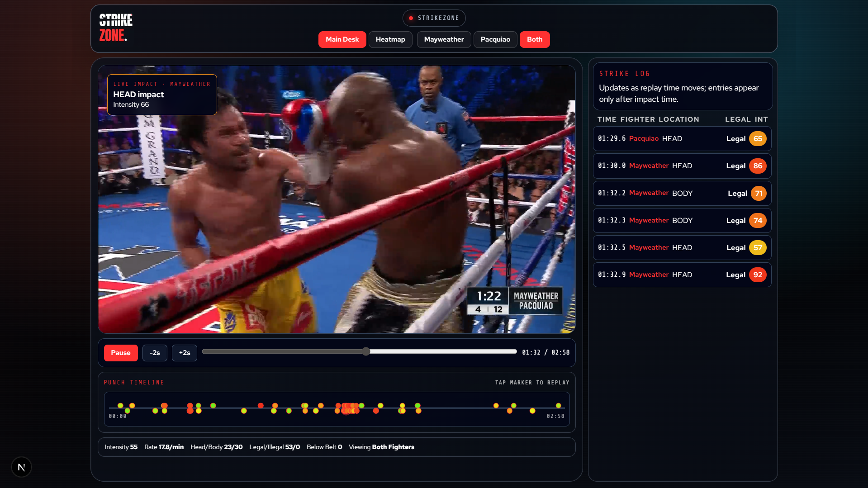Screen dimensions: 868x488
Task: Click the 01:32 / 02:58 time readout
Action: 545,352
